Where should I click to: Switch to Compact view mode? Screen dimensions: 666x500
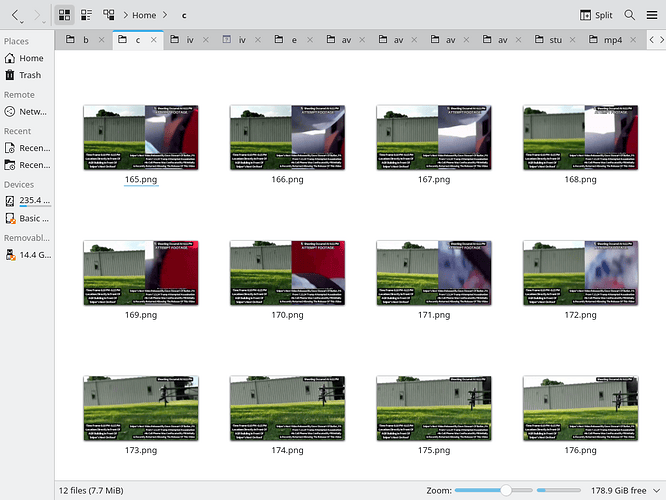click(x=87, y=15)
